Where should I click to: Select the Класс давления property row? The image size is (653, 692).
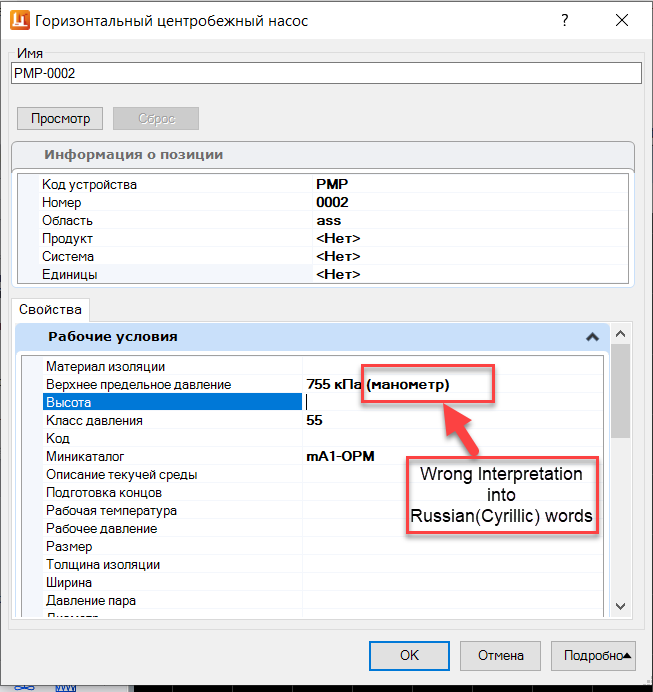click(x=323, y=420)
